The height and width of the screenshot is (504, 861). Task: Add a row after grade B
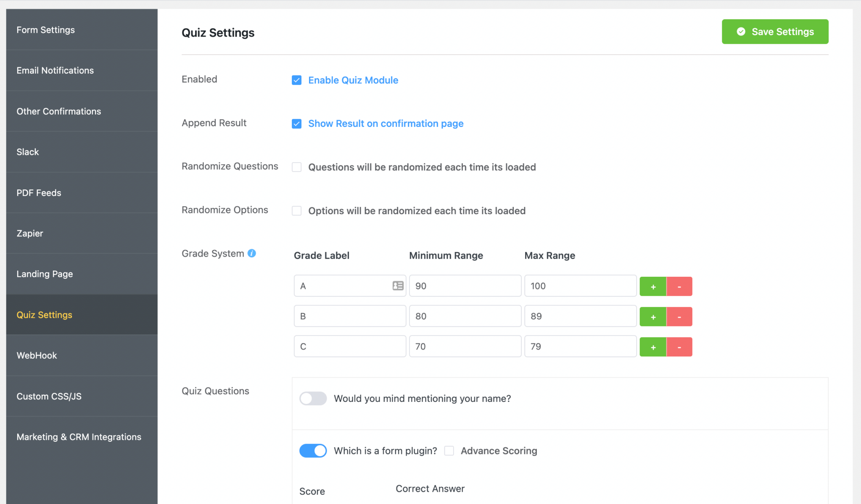coord(653,317)
